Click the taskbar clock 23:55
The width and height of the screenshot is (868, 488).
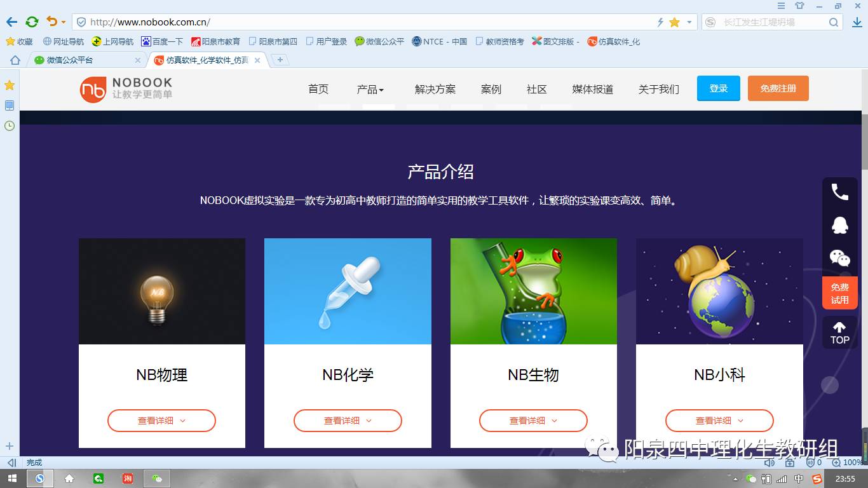845,479
